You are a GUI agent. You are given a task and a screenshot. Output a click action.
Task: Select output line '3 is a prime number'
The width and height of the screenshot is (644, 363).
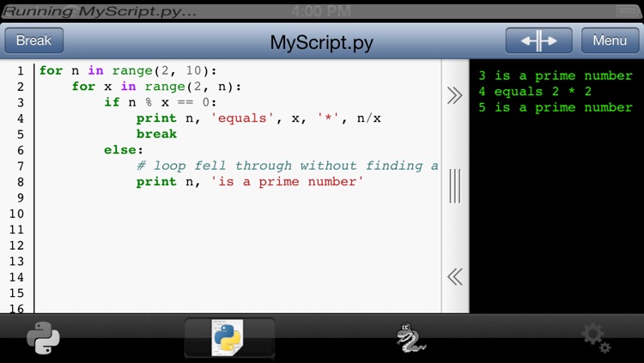point(555,76)
